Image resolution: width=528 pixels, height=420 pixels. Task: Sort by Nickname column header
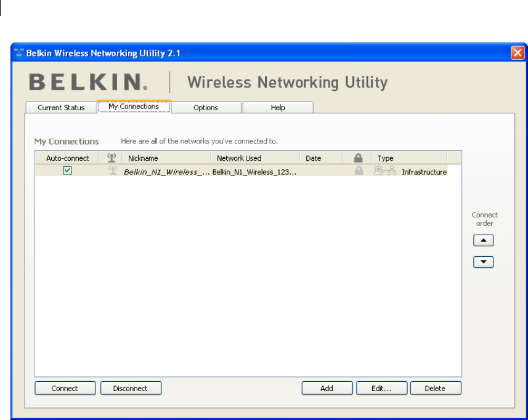166,158
